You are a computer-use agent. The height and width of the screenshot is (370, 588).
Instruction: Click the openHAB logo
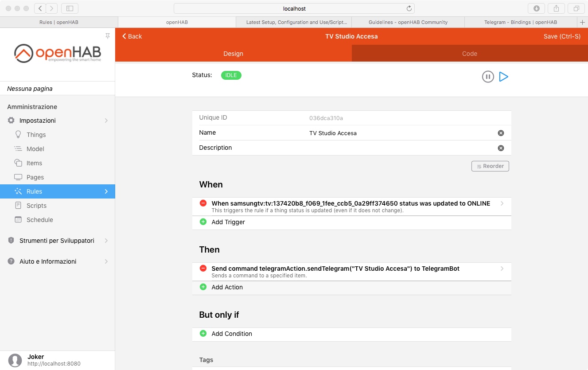pos(58,53)
